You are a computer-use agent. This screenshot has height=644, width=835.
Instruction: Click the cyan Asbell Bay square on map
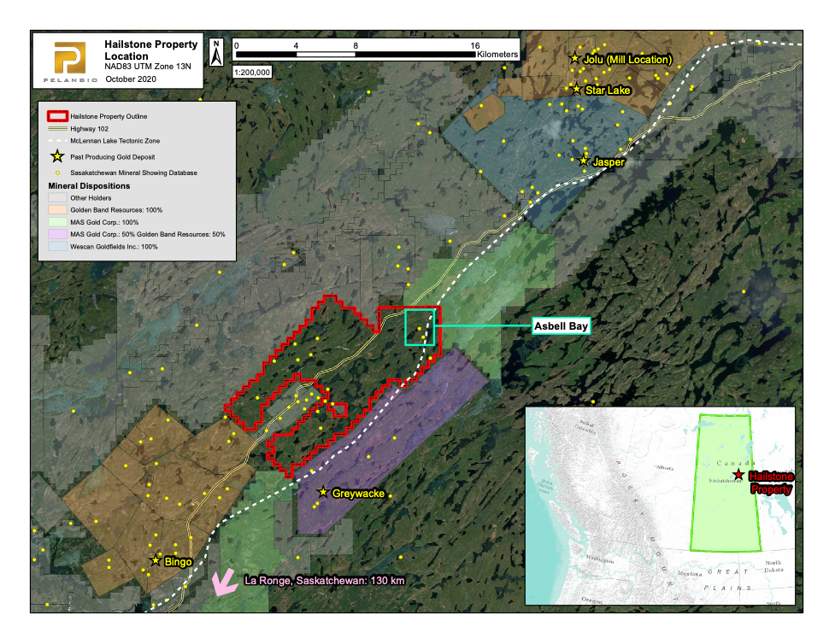click(419, 328)
